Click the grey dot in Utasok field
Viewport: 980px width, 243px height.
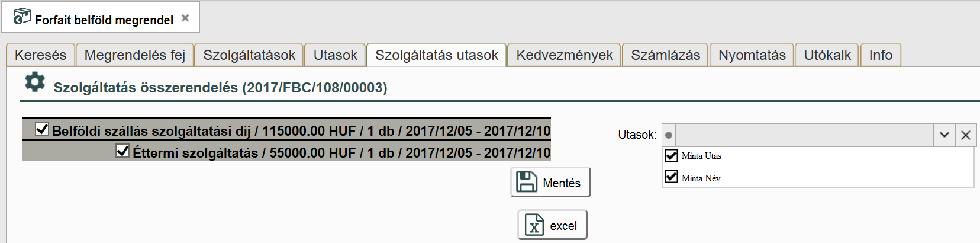click(669, 135)
